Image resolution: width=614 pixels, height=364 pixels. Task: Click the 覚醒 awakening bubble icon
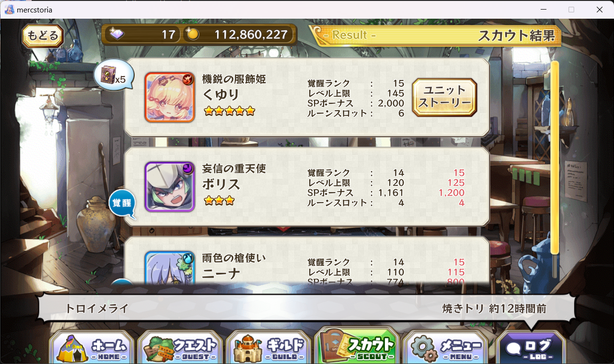(122, 204)
